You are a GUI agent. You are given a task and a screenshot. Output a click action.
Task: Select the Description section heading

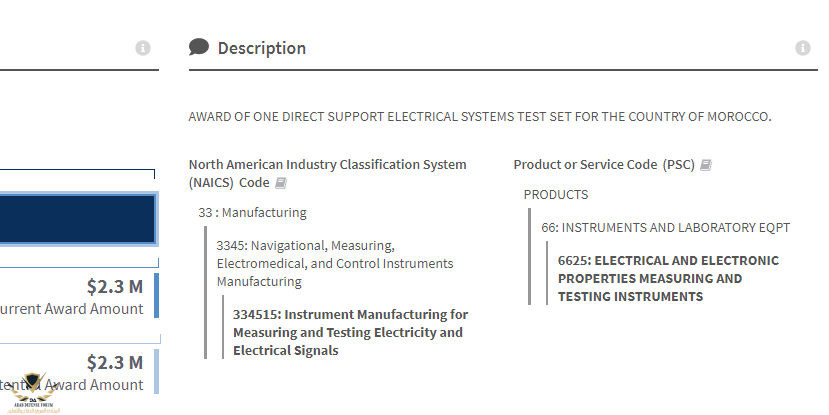coord(261,48)
